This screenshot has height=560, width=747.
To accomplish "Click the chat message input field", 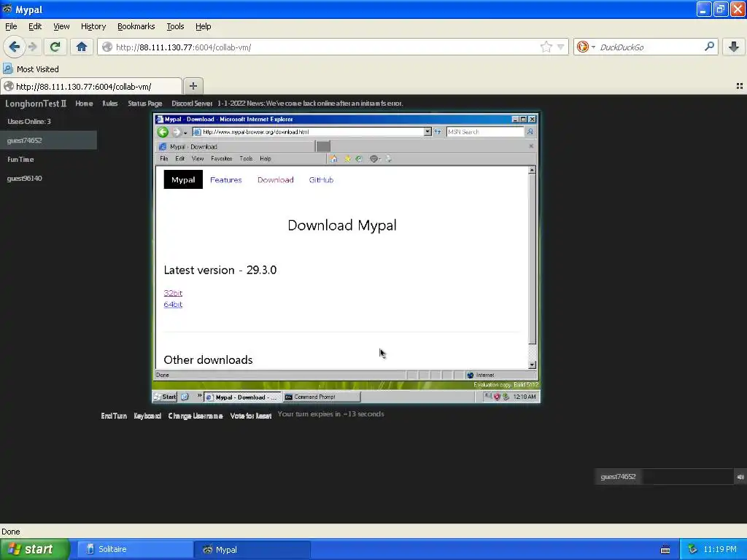I will [686, 477].
